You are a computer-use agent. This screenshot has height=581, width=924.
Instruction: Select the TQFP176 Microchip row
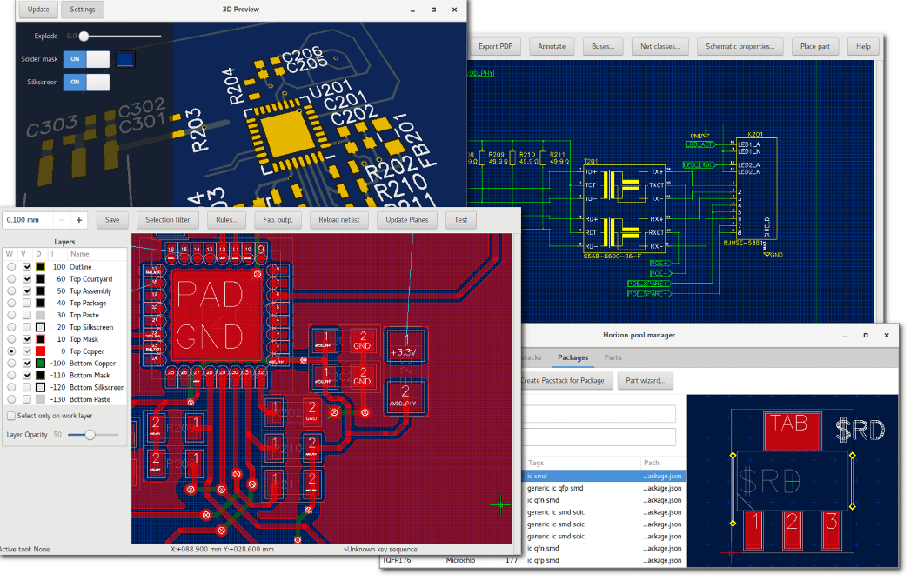coord(533,560)
